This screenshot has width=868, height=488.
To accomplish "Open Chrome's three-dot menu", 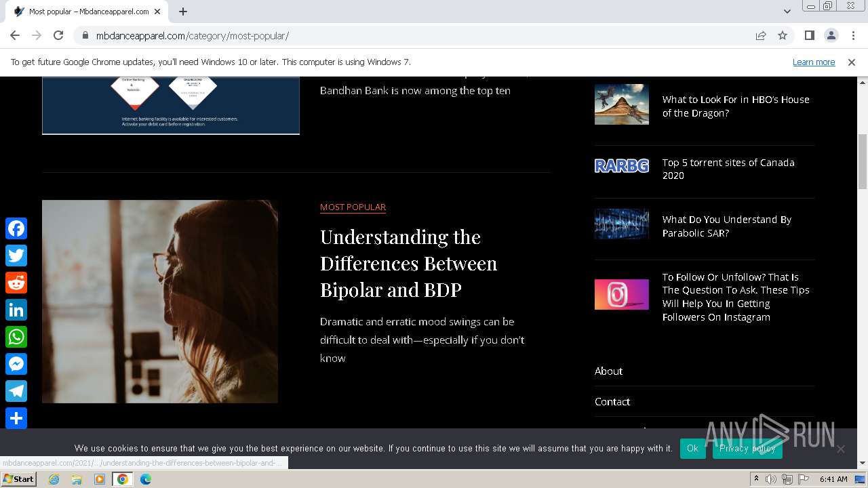I will 852,35.
